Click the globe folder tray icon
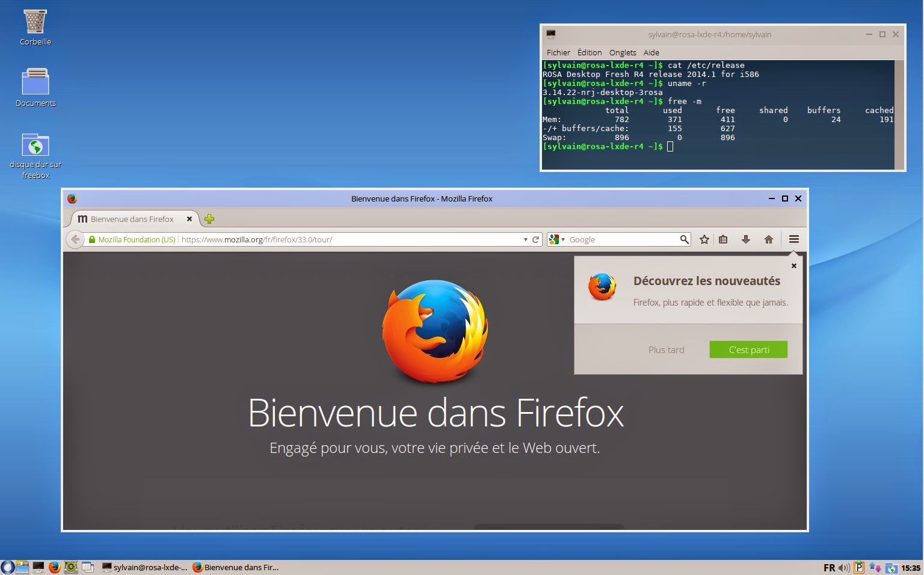Image resolution: width=924 pixels, height=575 pixels. [892, 568]
